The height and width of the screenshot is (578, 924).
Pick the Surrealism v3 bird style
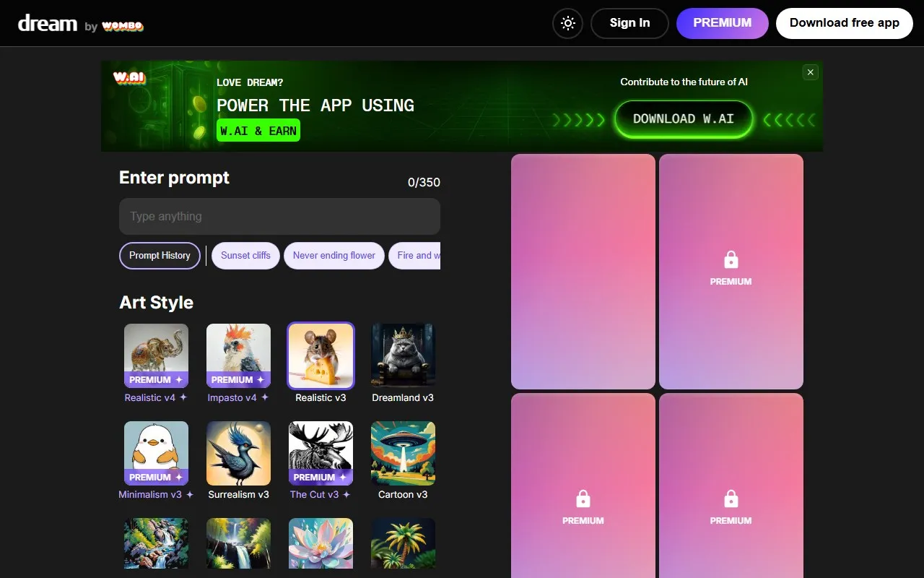pos(238,453)
